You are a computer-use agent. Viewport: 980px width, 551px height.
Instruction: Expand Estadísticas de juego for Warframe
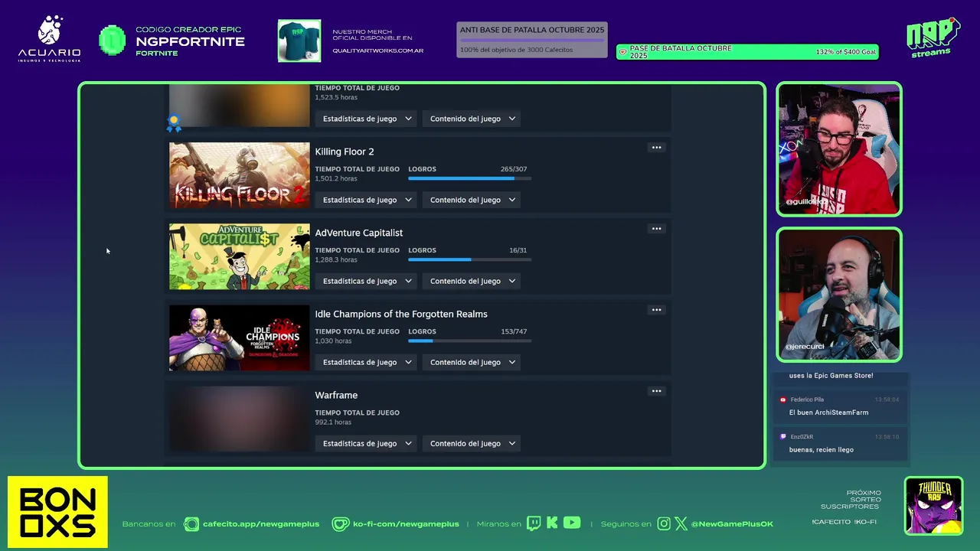[x=367, y=443]
